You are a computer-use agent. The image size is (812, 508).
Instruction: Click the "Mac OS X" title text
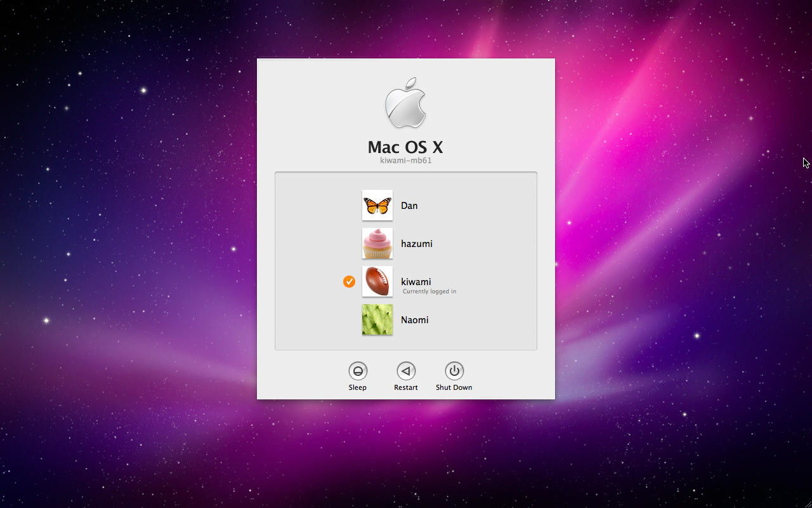[x=405, y=147]
